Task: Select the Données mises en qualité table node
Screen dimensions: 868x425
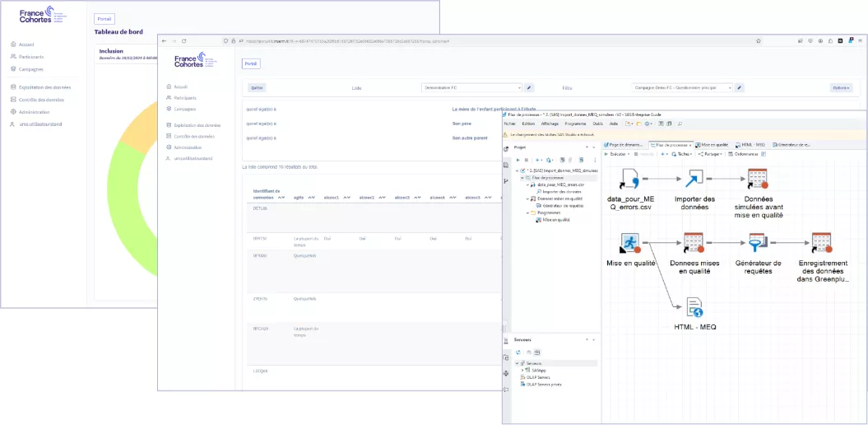Action: tap(694, 243)
